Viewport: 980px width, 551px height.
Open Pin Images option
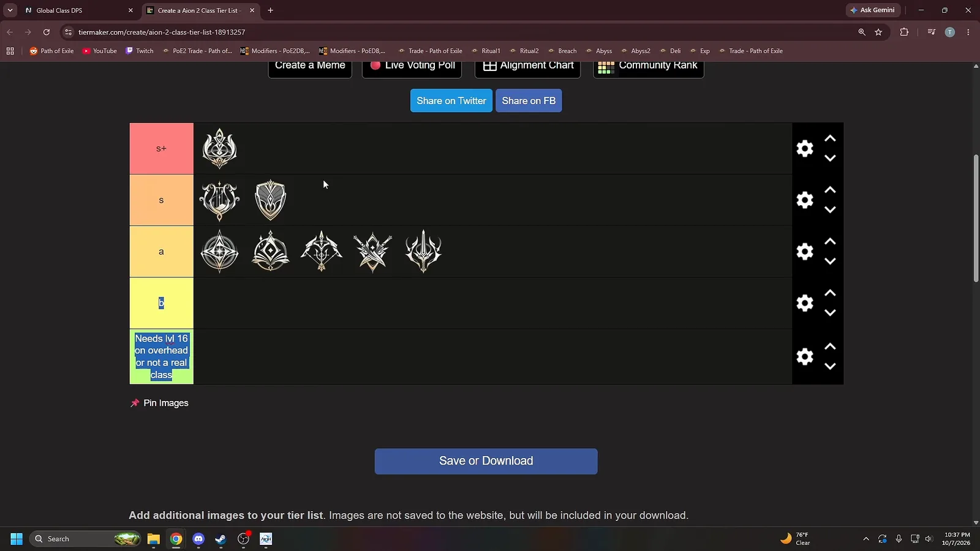click(x=160, y=403)
